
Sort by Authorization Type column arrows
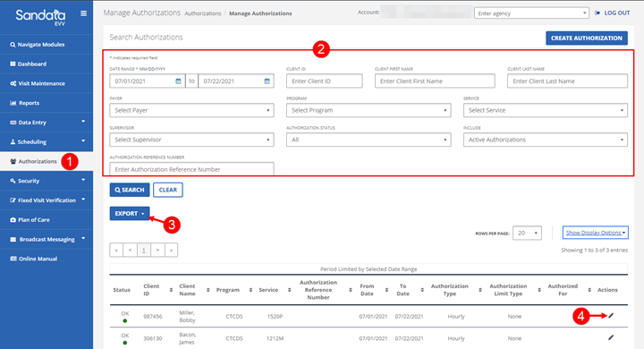[480, 290]
